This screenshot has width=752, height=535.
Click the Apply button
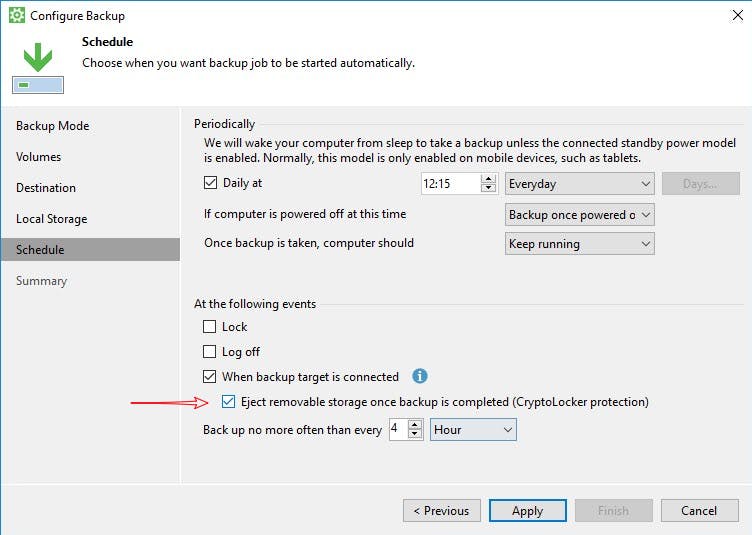pos(527,511)
